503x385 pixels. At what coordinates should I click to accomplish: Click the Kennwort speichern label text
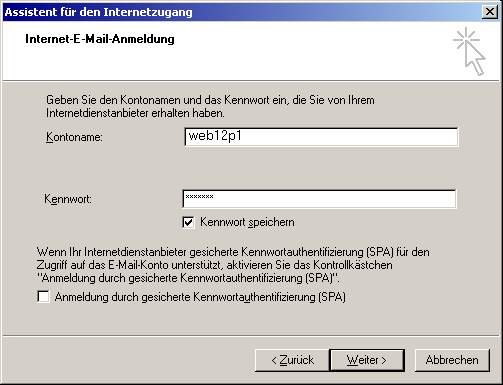[x=247, y=222]
